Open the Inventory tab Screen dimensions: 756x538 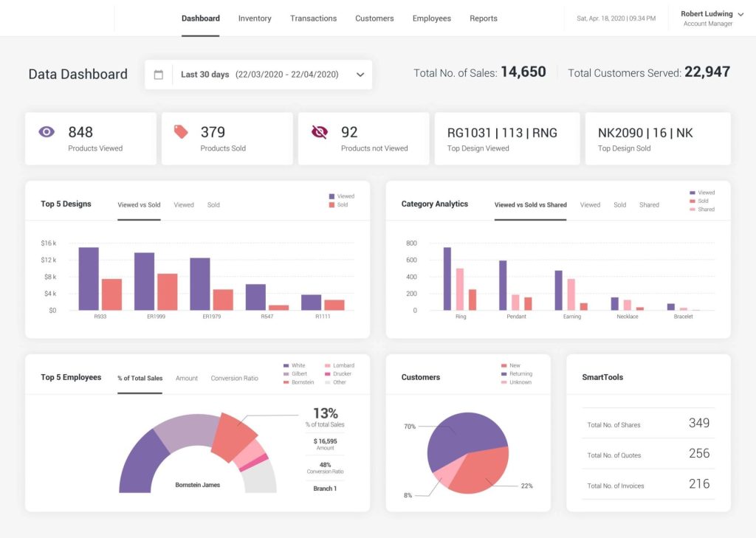255,18
